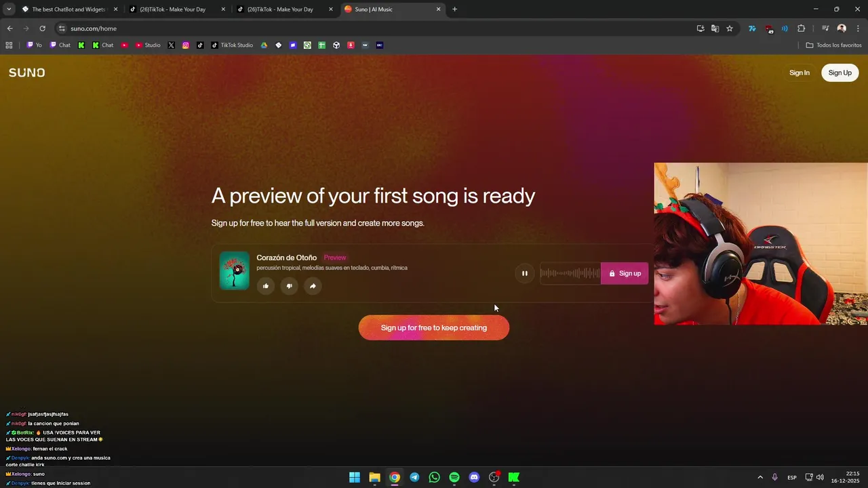
Task: Open the Instagram bookmark
Action: (186, 45)
